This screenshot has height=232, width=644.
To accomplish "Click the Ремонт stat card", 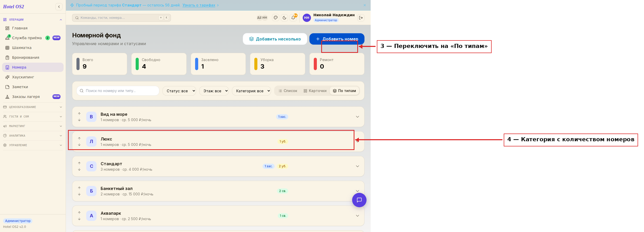I will click(337, 64).
